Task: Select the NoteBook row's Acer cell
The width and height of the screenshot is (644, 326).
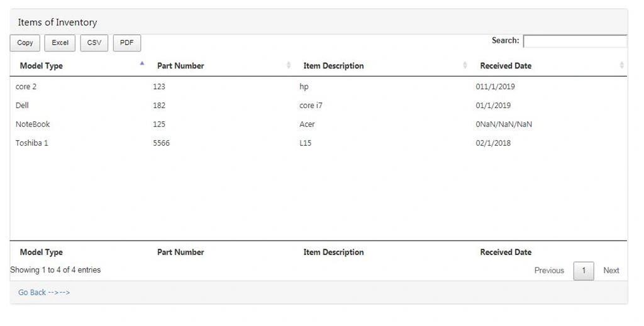Action: [x=307, y=124]
